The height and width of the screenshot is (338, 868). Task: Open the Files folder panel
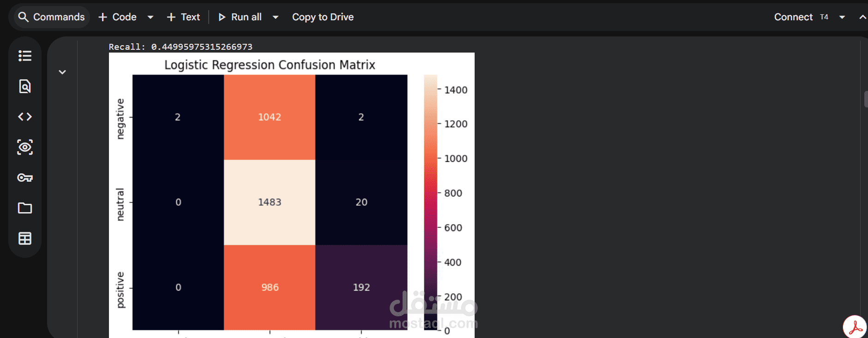(25, 208)
